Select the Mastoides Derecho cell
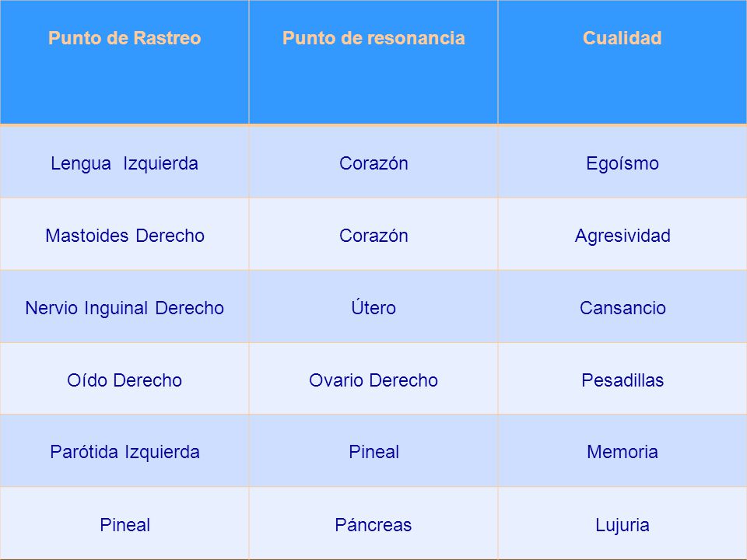 [x=124, y=236]
